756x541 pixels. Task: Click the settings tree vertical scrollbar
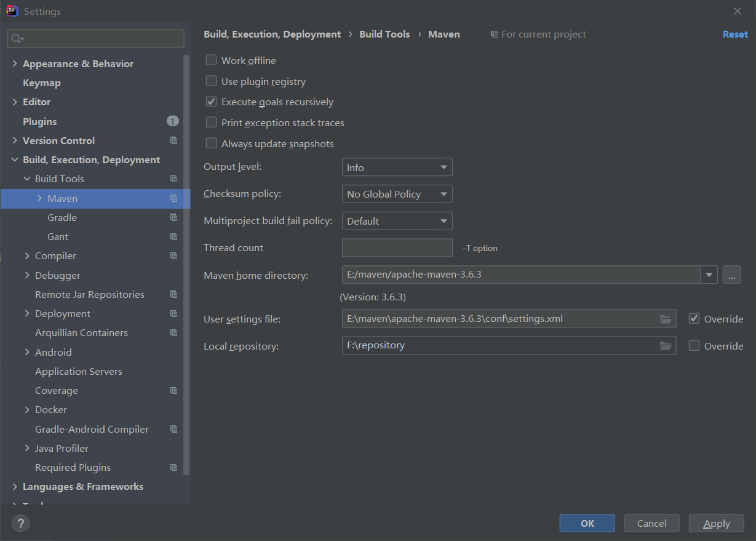tap(187, 265)
